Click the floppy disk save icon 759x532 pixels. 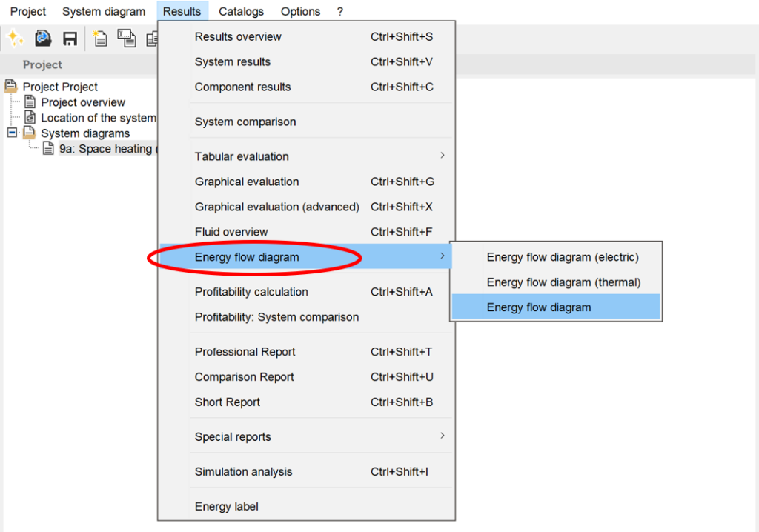70,39
